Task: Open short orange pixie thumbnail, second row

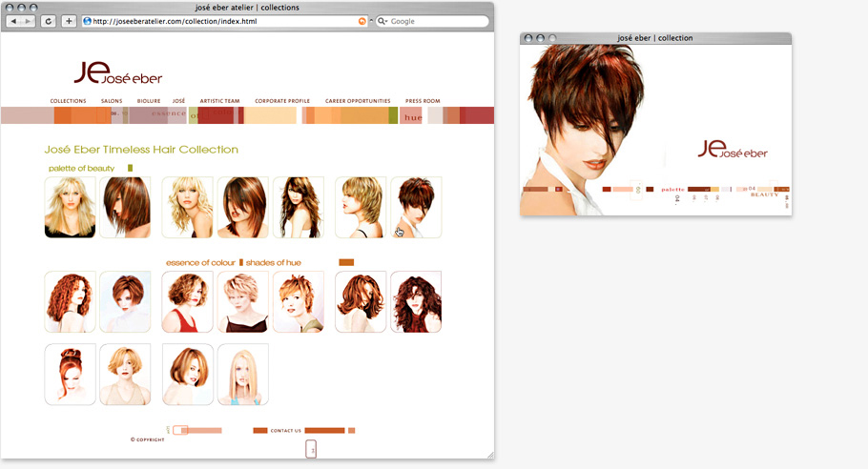Action: [x=299, y=302]
